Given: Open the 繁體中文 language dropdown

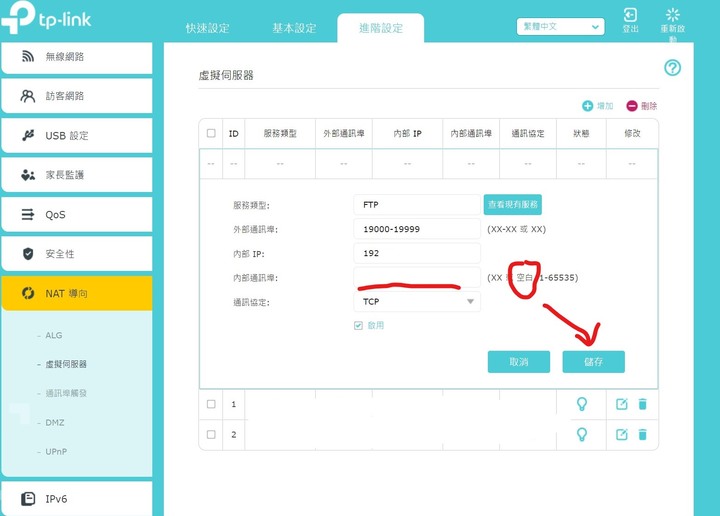Looking at the screenshot, I should coord(560,27).
